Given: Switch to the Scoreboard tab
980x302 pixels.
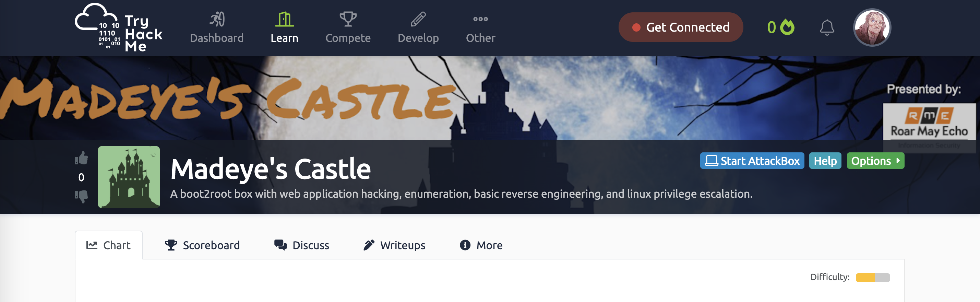Looking at the screenshot, I should [202, 245].
